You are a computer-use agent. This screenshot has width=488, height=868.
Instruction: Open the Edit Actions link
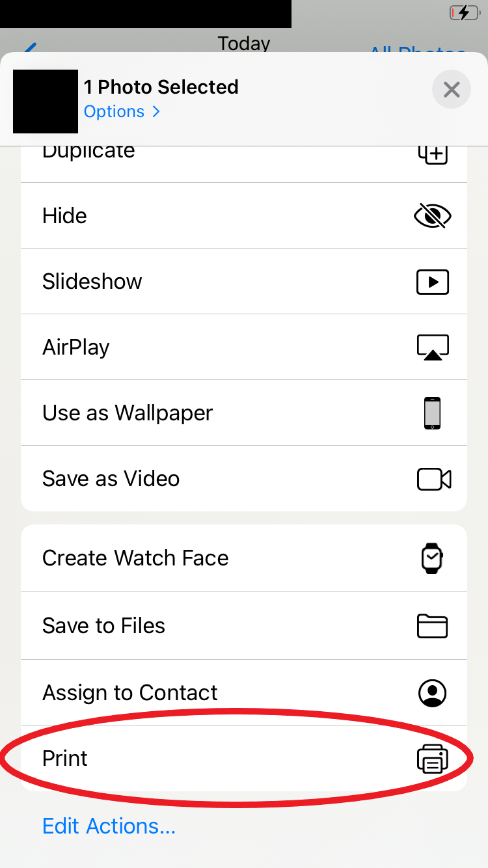109,826
